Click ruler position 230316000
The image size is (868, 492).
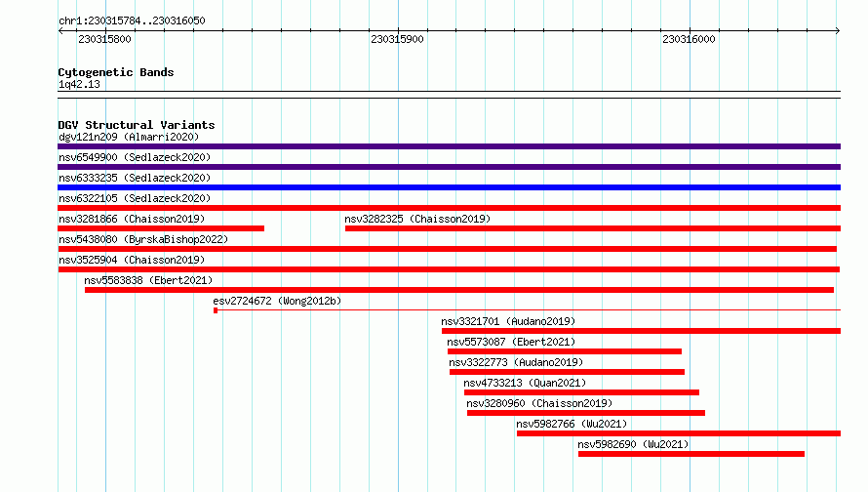pyautogui.click(x=689, y=39)
